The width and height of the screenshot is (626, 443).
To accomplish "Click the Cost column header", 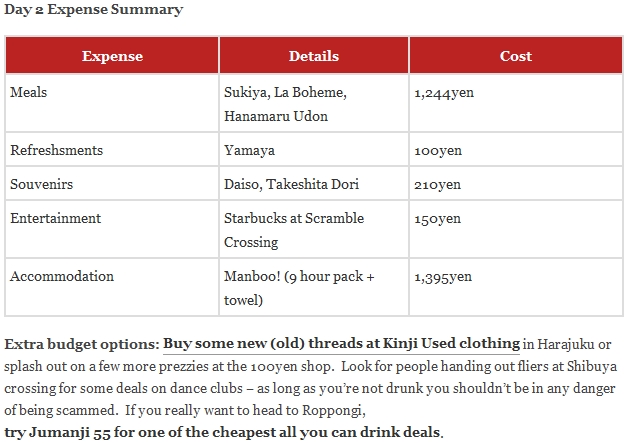I will coord(516,55).
